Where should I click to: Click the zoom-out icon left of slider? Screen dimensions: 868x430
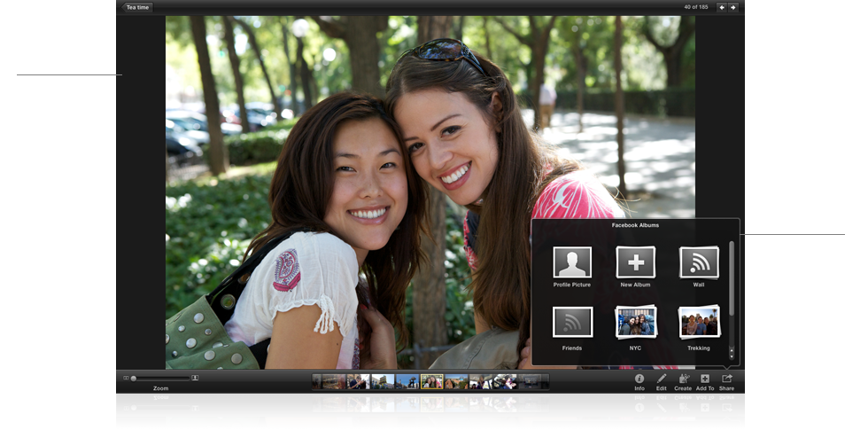click(126, 379)
